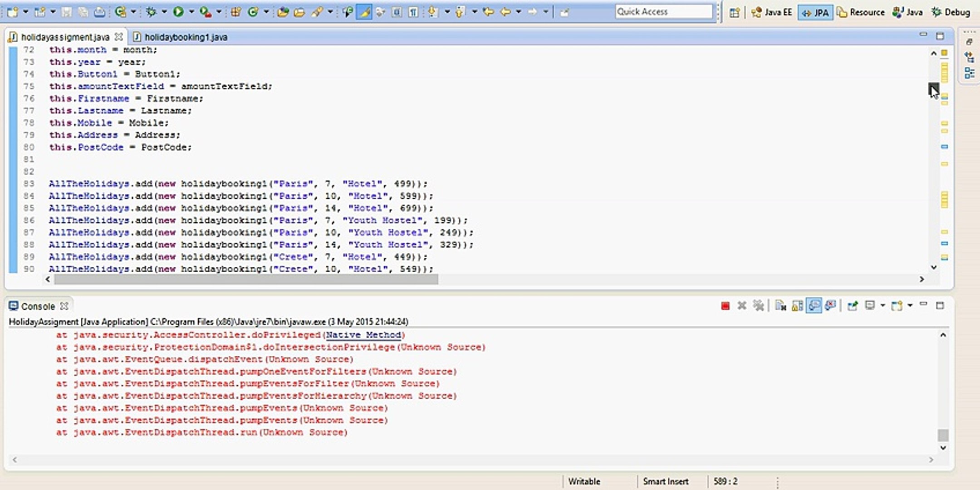Toggle Pin Console button

pos(852,306)
